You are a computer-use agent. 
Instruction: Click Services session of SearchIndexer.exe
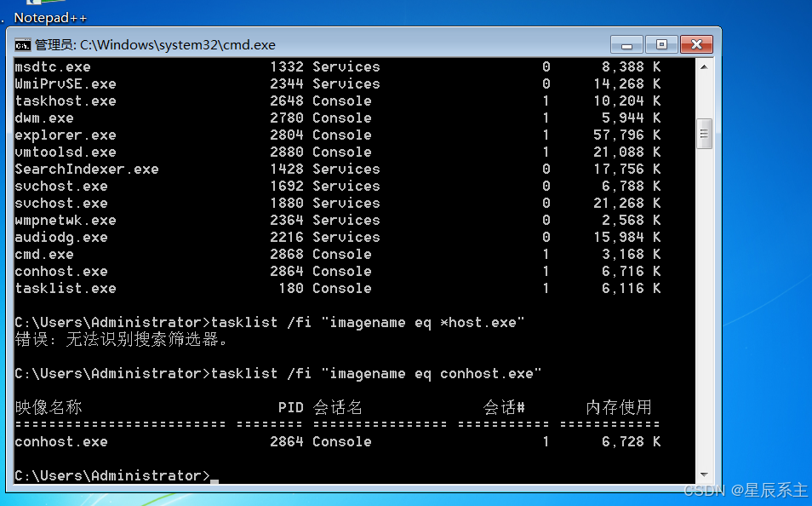346,170
